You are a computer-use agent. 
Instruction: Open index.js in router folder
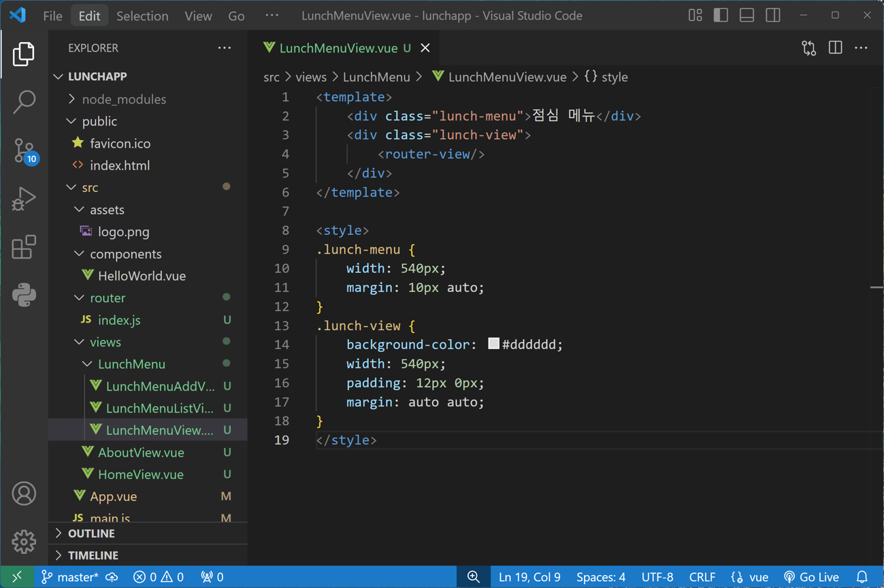pyautogui.click(x=148, y=320)
